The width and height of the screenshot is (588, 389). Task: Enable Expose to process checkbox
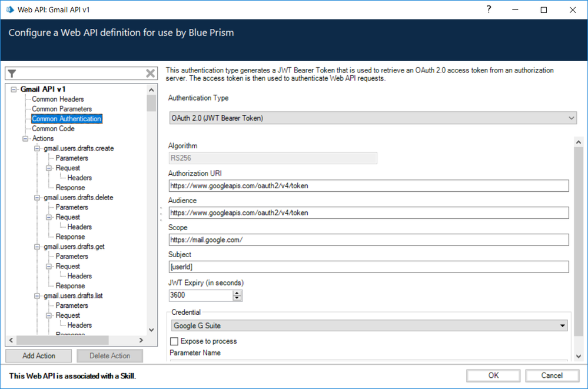174,341
